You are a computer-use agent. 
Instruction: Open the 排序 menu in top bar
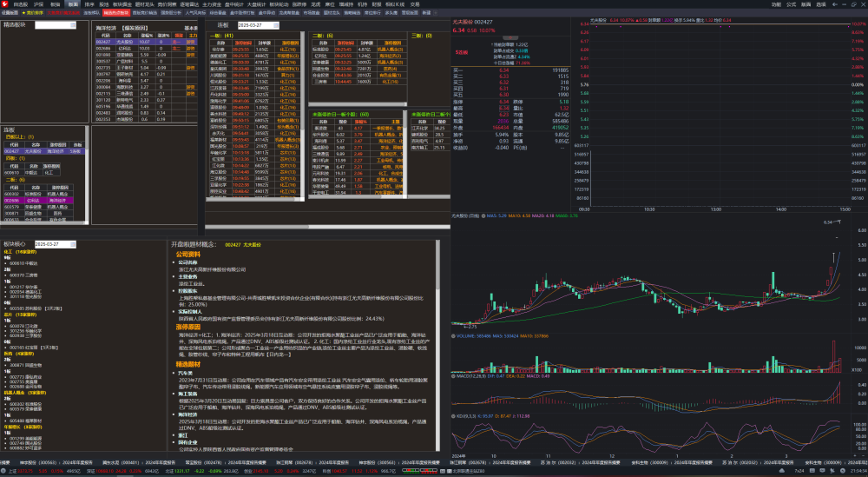click(x=89, y=3)
